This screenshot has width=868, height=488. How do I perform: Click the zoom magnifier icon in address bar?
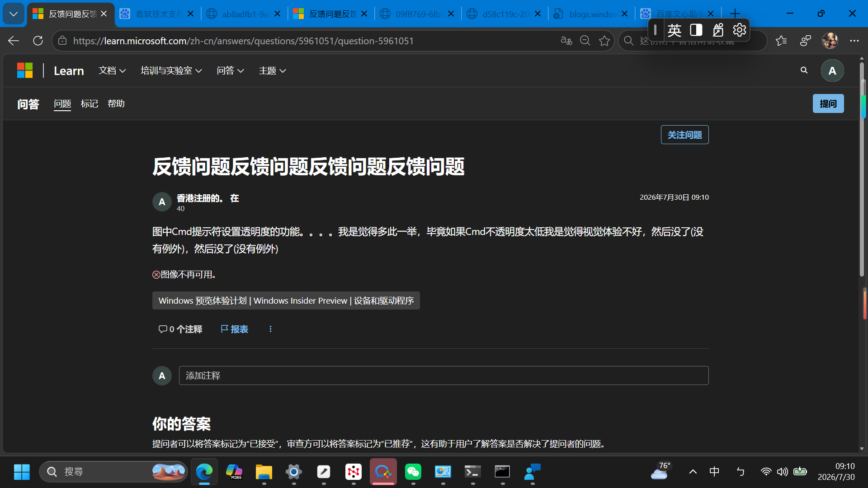click(x=585, y=41)
